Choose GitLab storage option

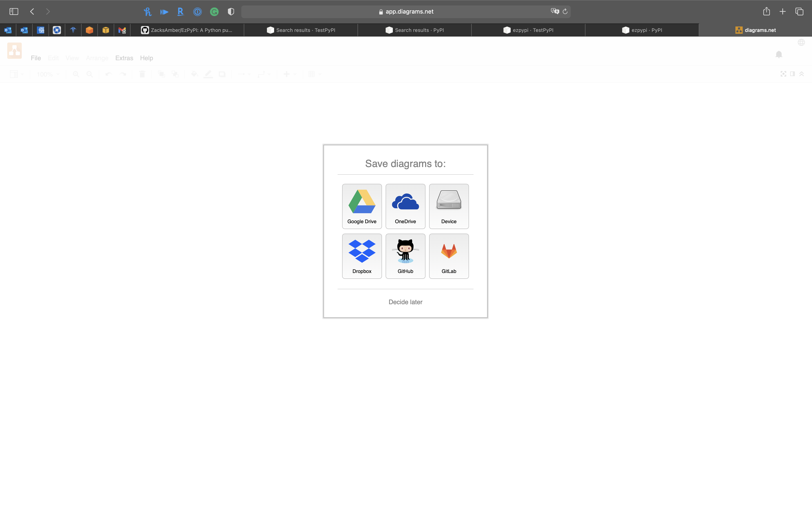[x=449, y=256]
